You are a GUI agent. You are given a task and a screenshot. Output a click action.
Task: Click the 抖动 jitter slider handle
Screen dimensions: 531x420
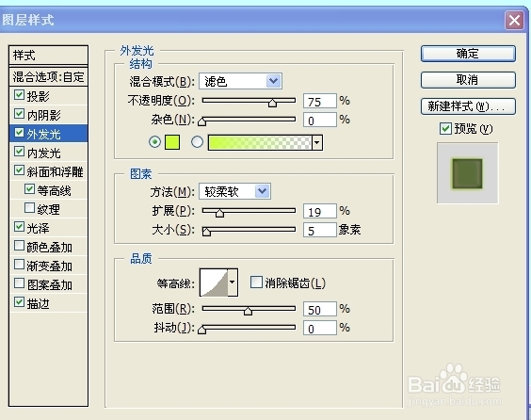click(201, 330)
